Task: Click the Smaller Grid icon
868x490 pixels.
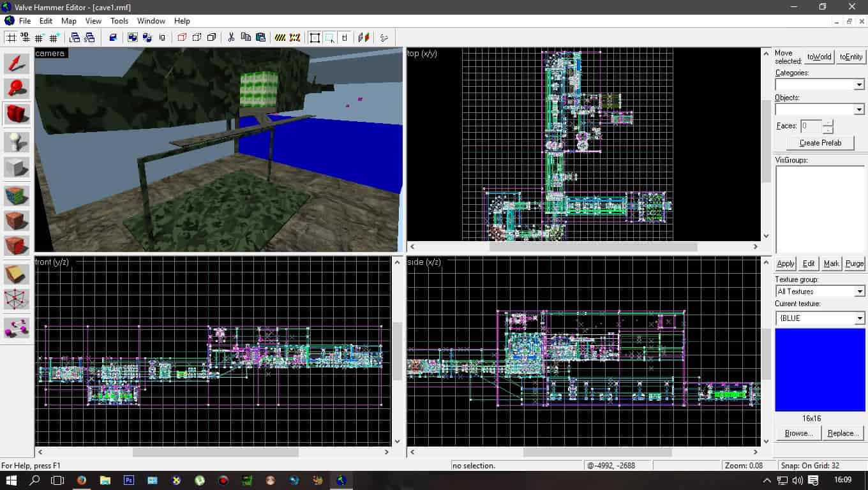Action: click(40, 38)
